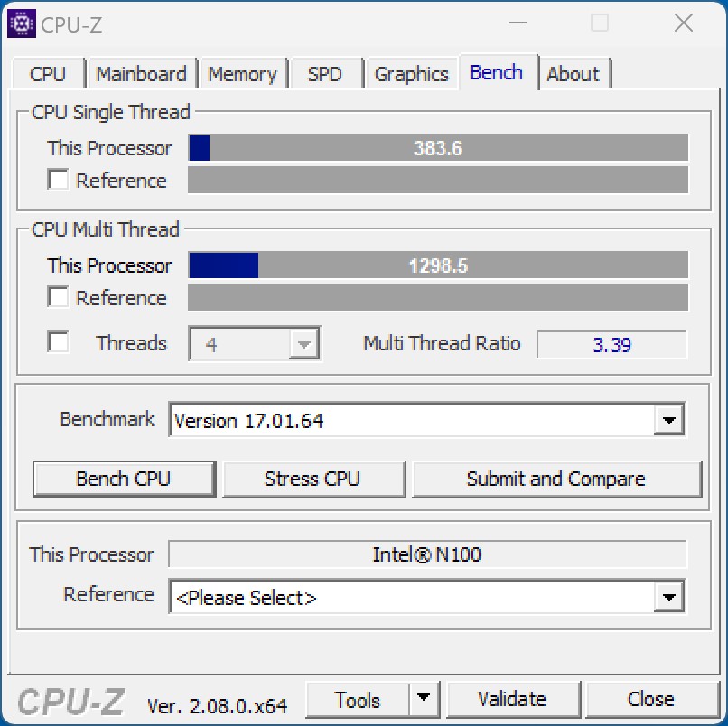Open the Tools dropdown arrow

pyautogui.click(x=424, y=699)
